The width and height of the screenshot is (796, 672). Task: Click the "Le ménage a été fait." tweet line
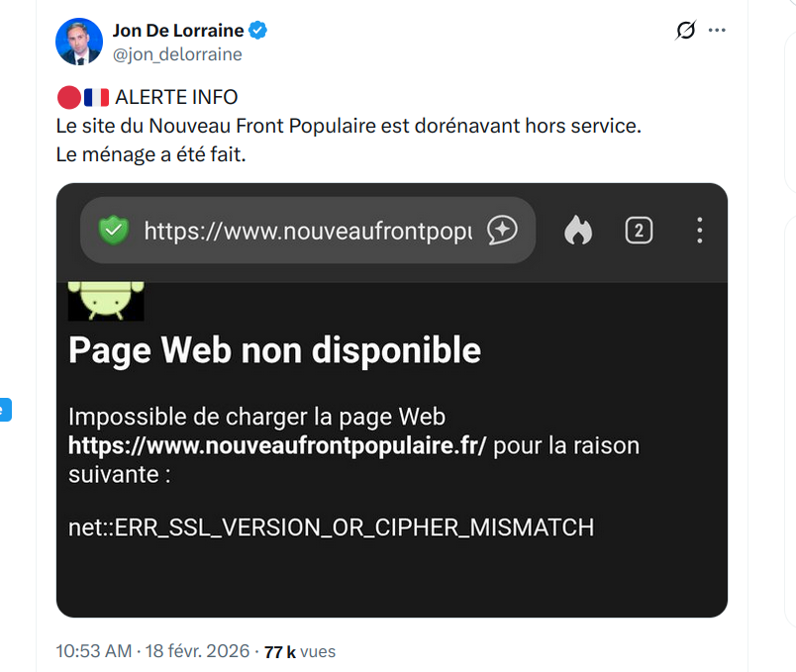click(x=150, y=155)
